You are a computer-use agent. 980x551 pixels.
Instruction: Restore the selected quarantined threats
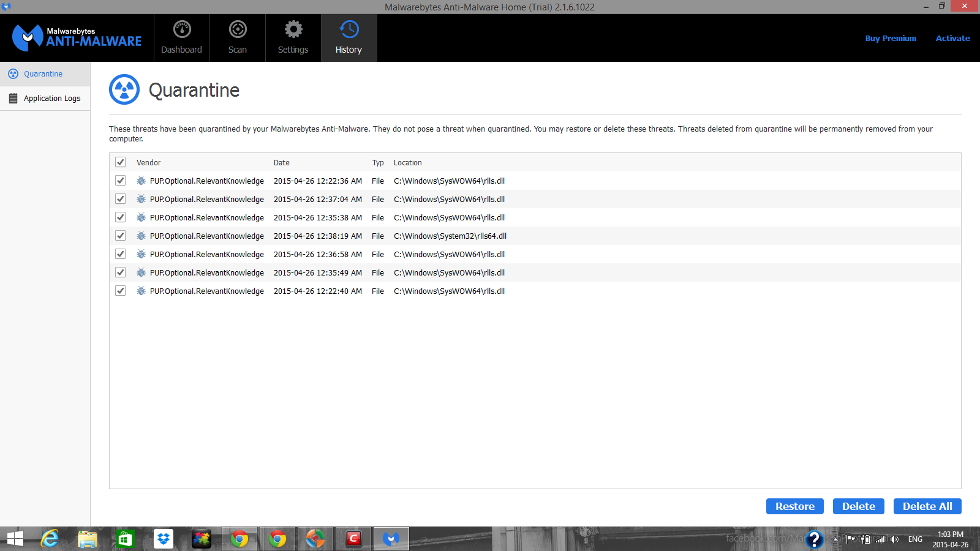pyautogui.click(x=795, y=506)
